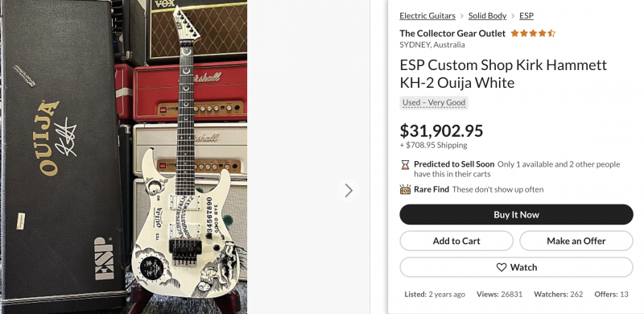
Task: Click chevron separator after Electric Guitars
Action: point(462,16)
